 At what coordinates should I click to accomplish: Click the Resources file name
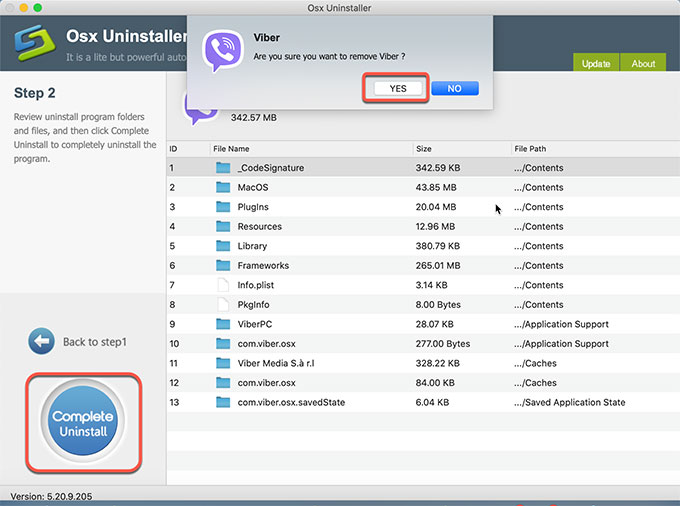click(x=259, y=226)
